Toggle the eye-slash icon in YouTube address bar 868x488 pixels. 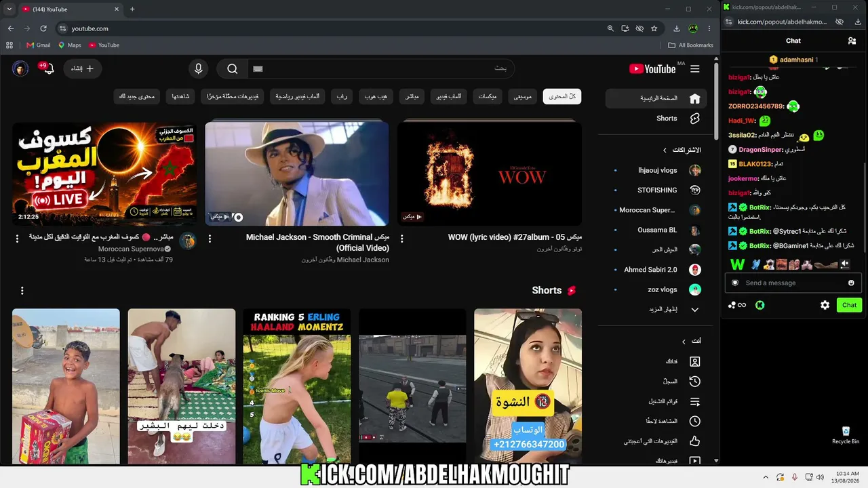click(x=639, y=28)
